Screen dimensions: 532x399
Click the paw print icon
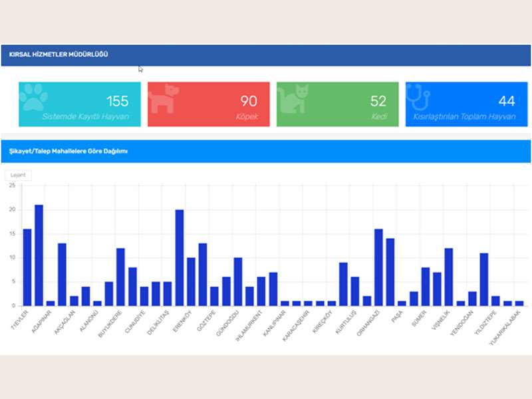33,97
